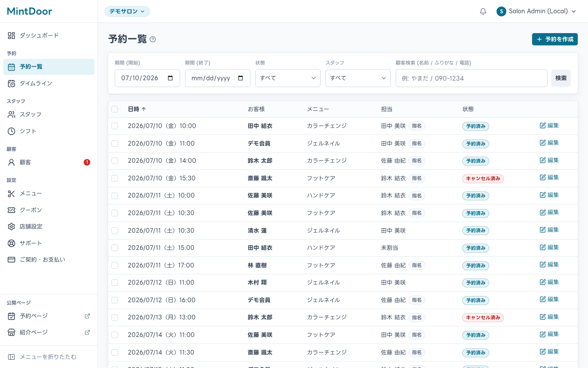The height and width of the screenshot is (368, 588).
Task: Go to タイムライン in sidebar
Action: pos(49,83)
